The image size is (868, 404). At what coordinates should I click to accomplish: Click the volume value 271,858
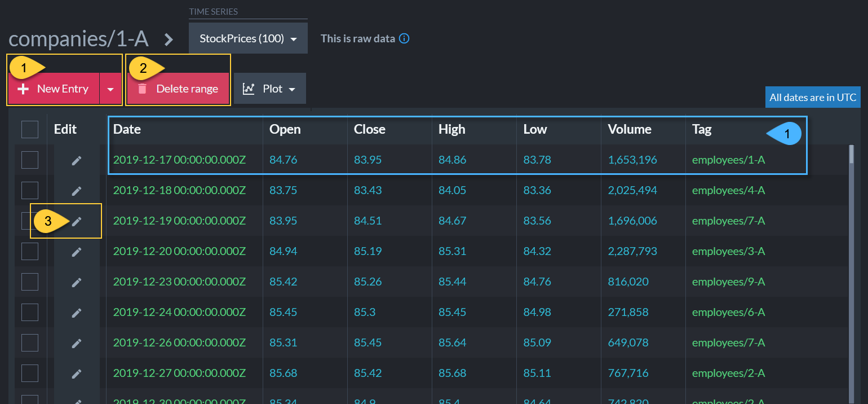pyautogui.click(x=628, y=312)
